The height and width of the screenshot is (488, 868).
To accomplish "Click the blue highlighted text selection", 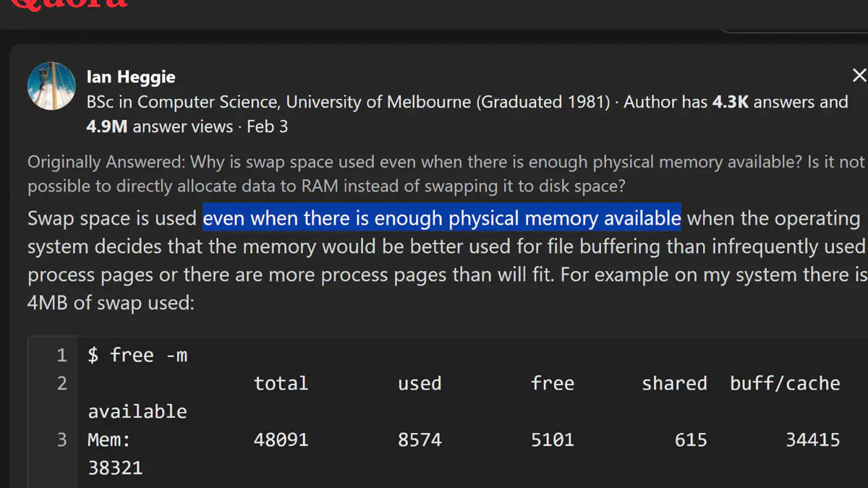I will click(442, 218).
